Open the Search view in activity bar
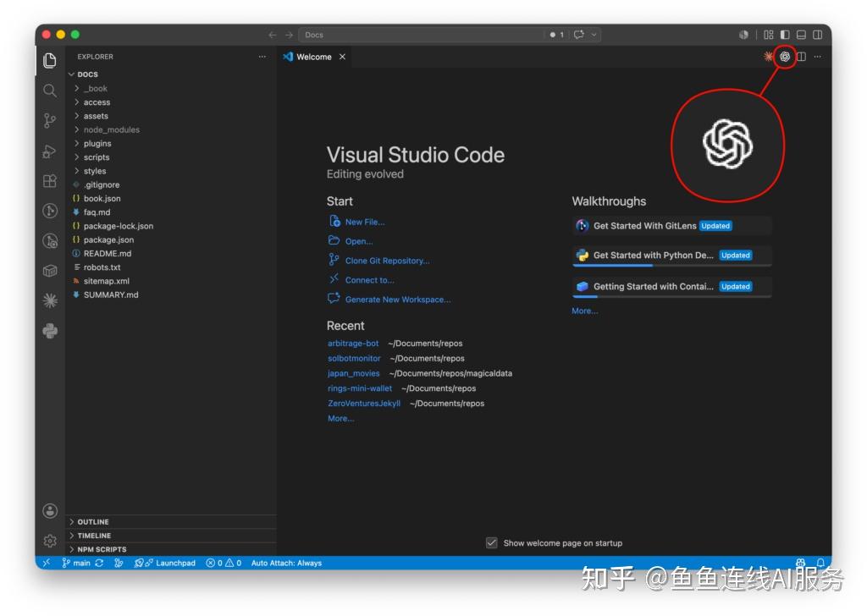This screenshot has width=867, height=616. click(x=50, y=91)
